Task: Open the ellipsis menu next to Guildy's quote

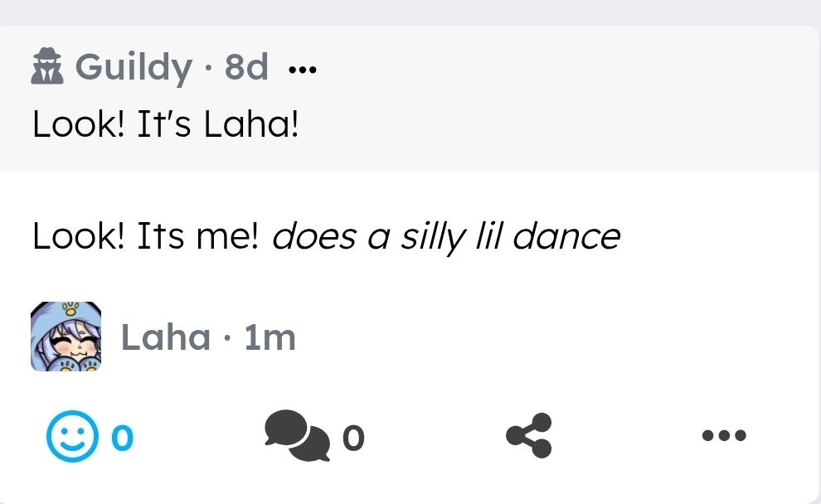Action: coord(302,70)
